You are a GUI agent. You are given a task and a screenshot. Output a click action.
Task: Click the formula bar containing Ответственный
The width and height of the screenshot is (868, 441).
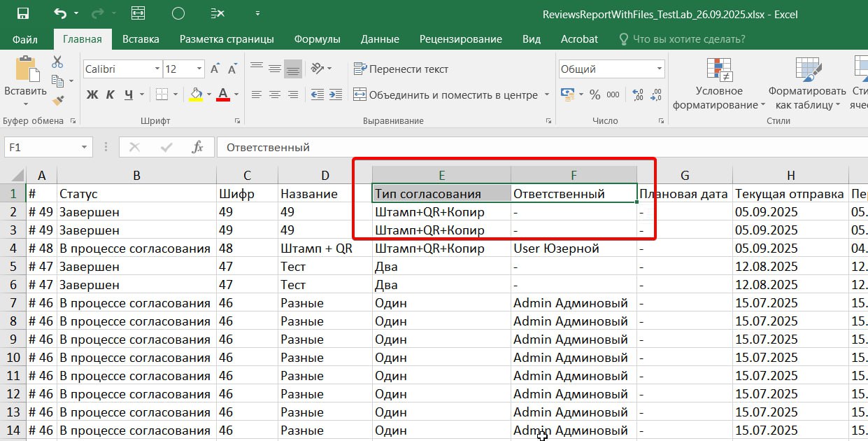[x=542, y=147]
